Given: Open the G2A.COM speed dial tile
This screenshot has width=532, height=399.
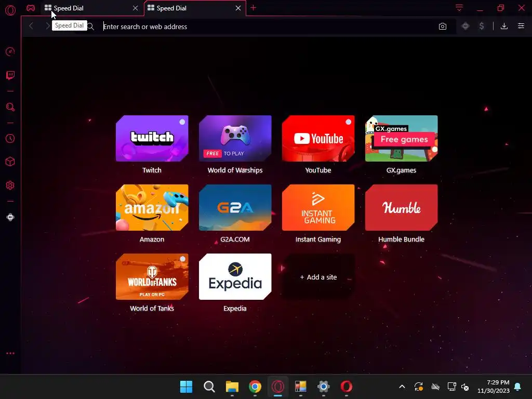Looking at the screenshot, I should click(235, 208).
